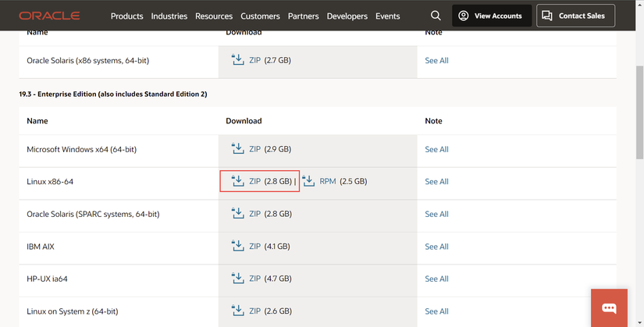Click the Solaris SPARC ZIP download icon
644x327 pixels.
click(238, 214)
